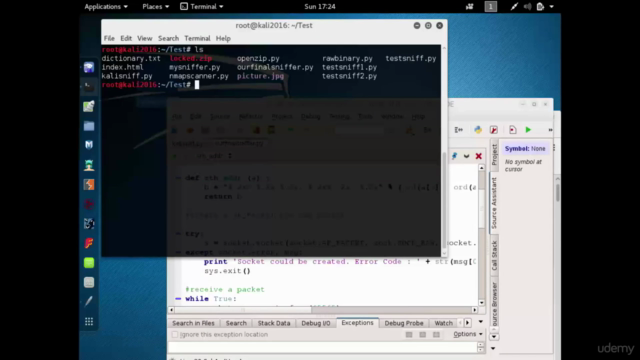The width and height of the screenshot is (640, 360).
Task: Switch to the Stack Data tab
Action: [274, 323]
